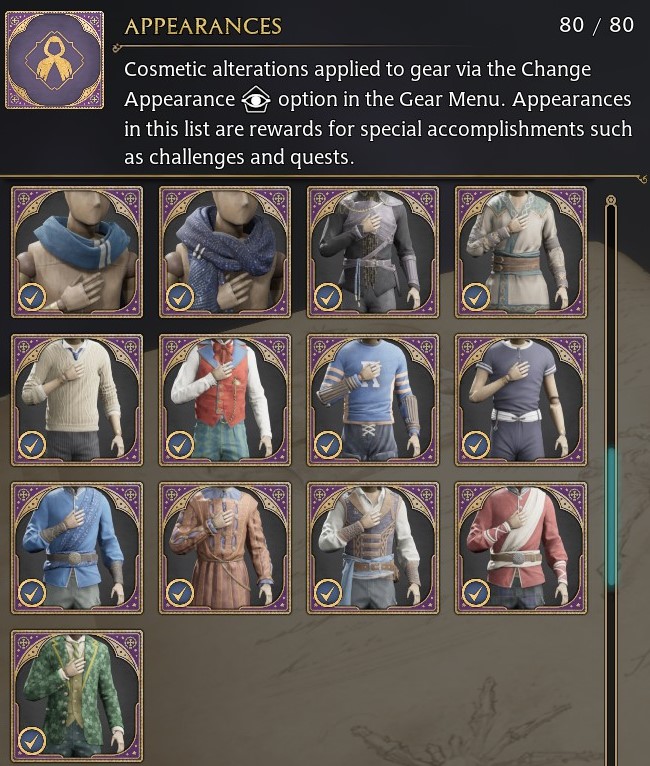Choose the grey armored tunic outfit
Viewport: 650px width, 766px height.
[373, 252]
